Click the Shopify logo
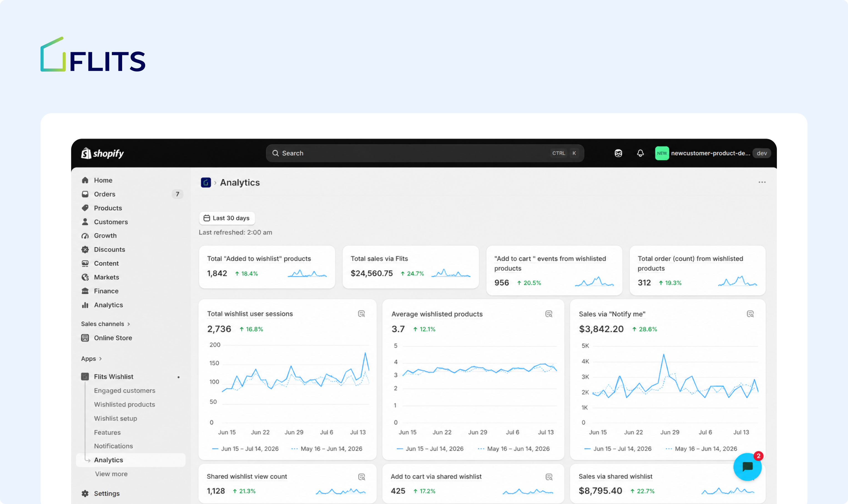Viewport: 848px width, 504px height. coord(102,153)
